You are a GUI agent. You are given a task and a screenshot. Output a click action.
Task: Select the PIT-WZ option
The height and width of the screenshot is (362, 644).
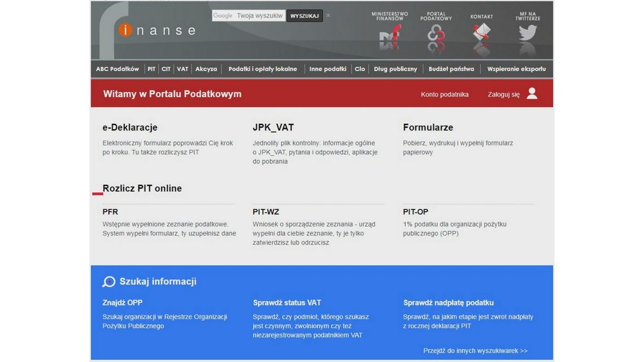(266, 212)
